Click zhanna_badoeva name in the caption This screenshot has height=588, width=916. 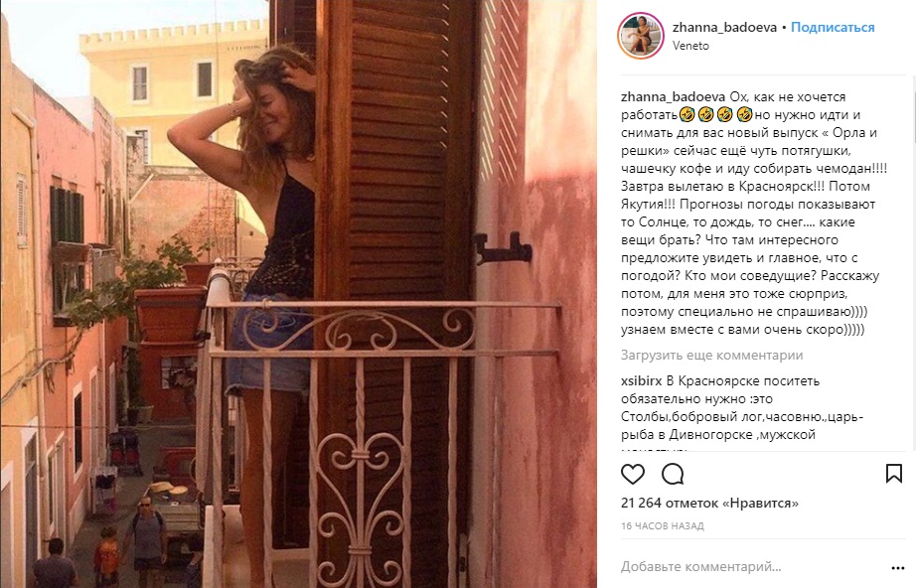(x=673, y=97)
